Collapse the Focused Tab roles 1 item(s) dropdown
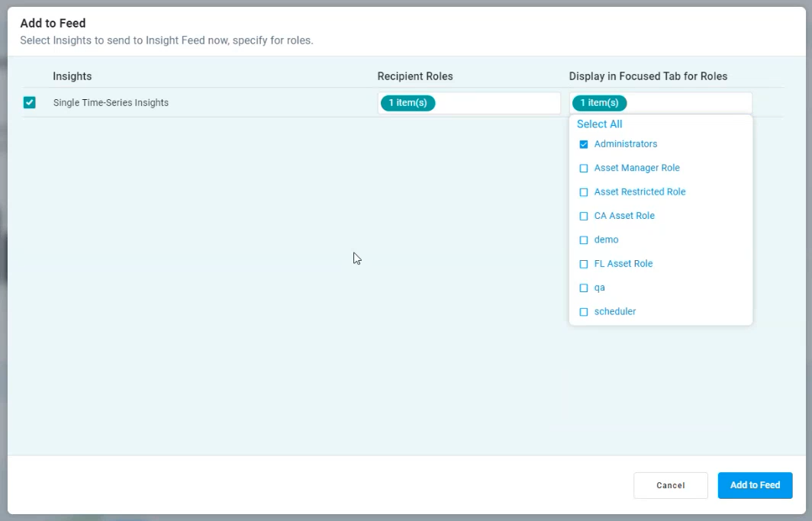Viewport: 812px width, 521px height. tap(600, 103)
